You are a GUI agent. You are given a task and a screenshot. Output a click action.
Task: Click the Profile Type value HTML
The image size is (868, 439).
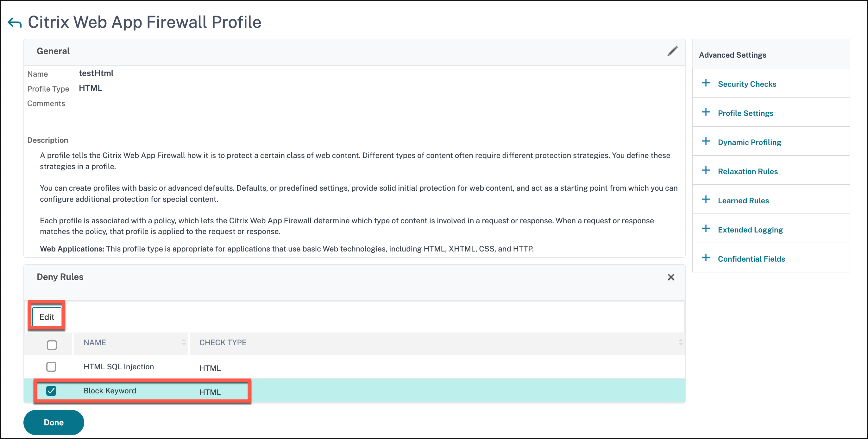(90, 88)
